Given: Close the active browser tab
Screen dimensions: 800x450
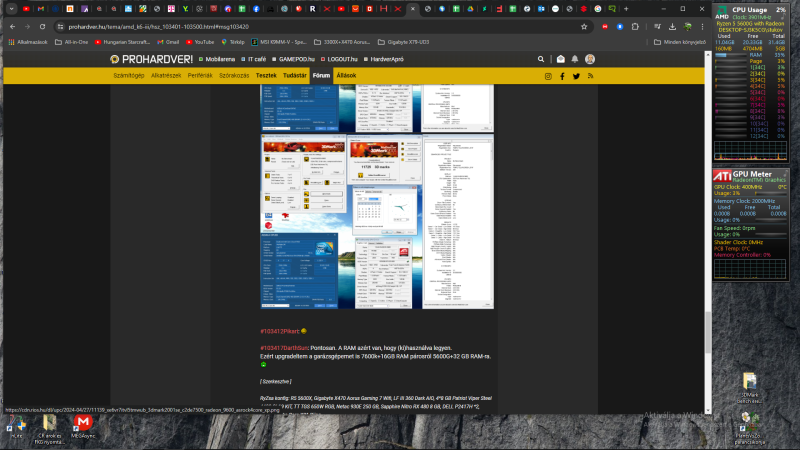Looking at the screenshot, I should pyautogui.click(x=413, y=9).
